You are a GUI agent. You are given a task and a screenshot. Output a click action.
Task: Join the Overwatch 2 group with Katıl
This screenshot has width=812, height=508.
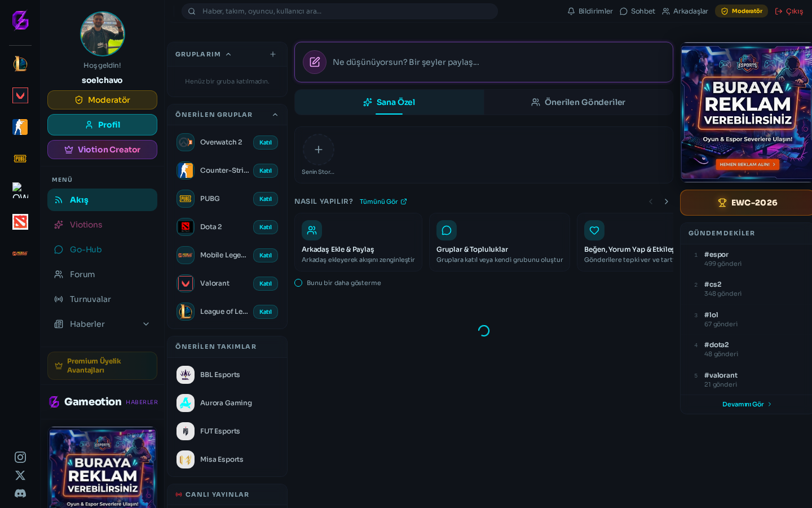pyautogui.click(x=266, y=142)
